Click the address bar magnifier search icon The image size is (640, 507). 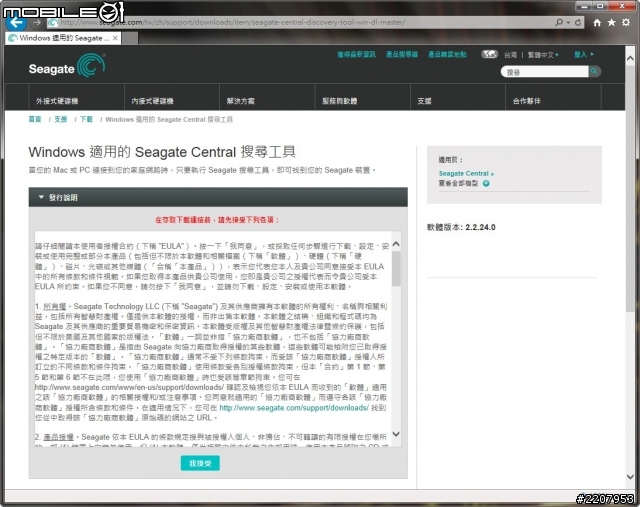click(x=559, y=22)
